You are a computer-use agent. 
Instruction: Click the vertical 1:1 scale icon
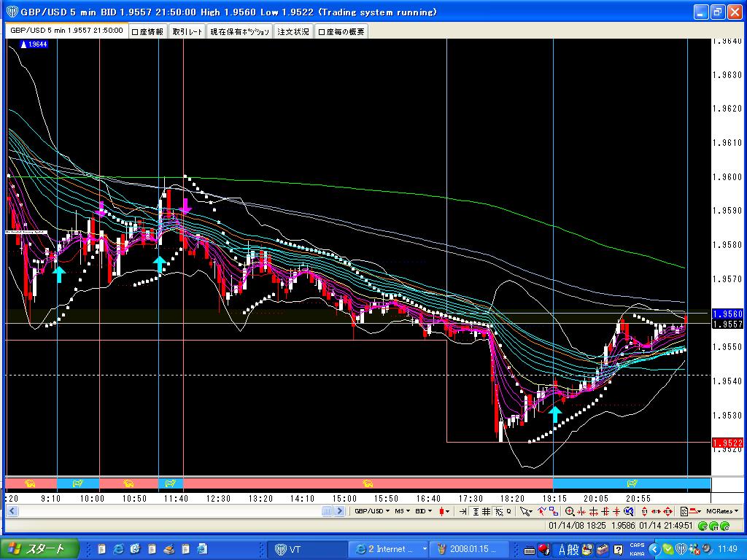644,511
